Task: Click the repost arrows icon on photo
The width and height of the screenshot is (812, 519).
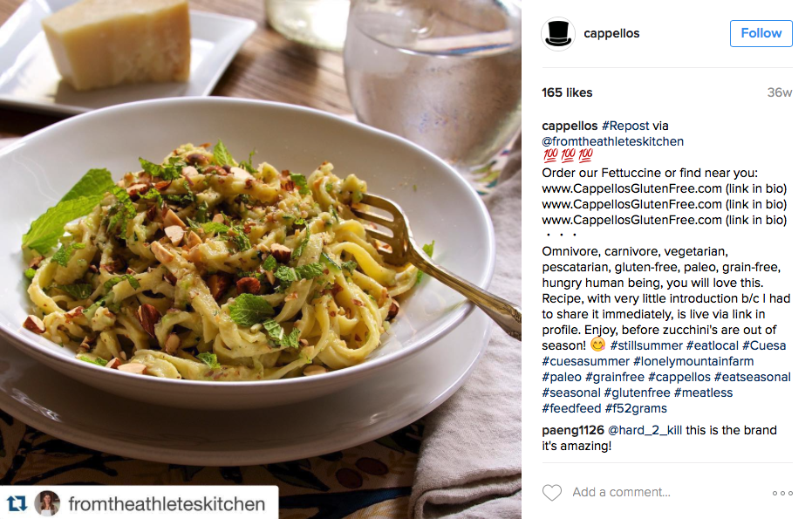Action: point(16,503)
